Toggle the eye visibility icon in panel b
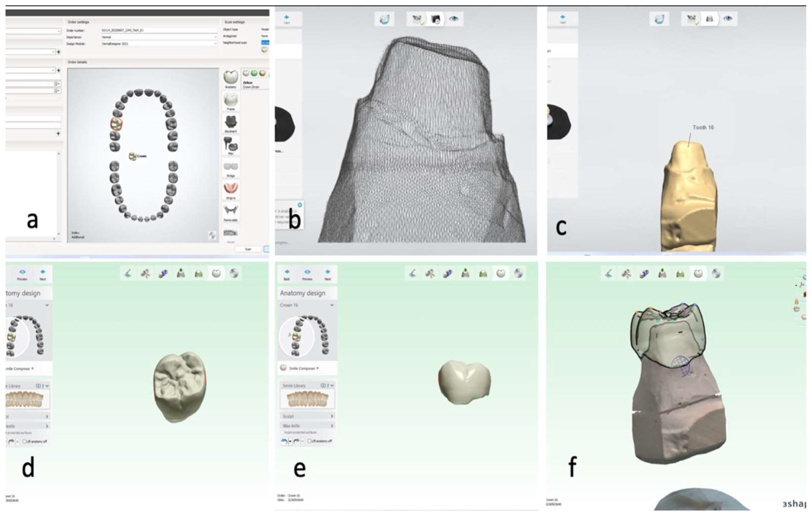The width and height of the screenshot is (812, 516). [x=454, y=19]
